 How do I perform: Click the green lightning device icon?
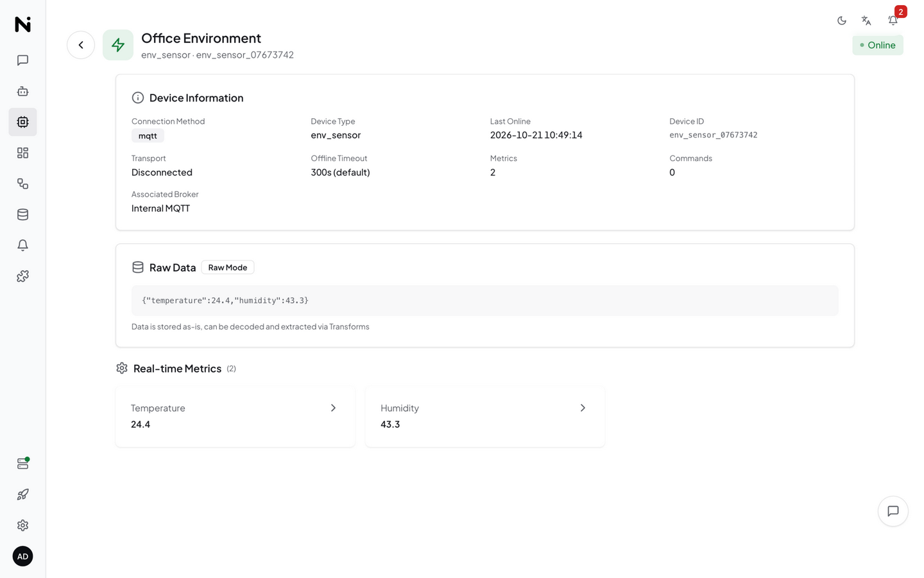pos(118,45)
